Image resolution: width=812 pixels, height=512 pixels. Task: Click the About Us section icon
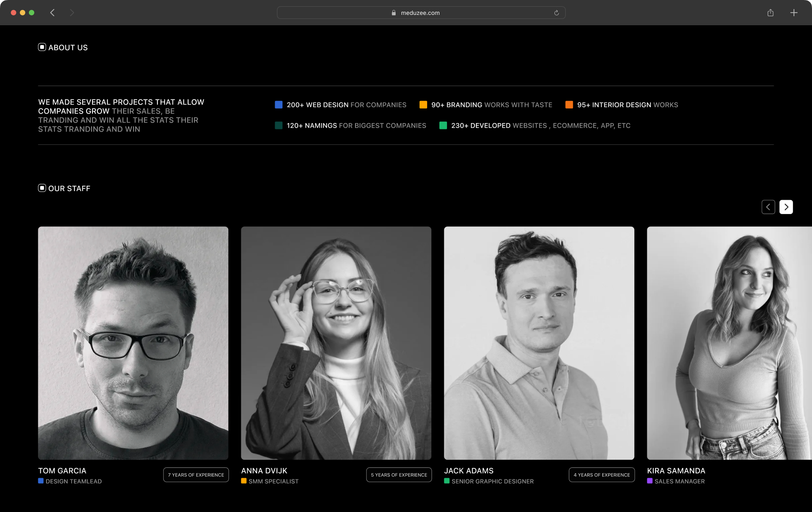coord(42,47)
